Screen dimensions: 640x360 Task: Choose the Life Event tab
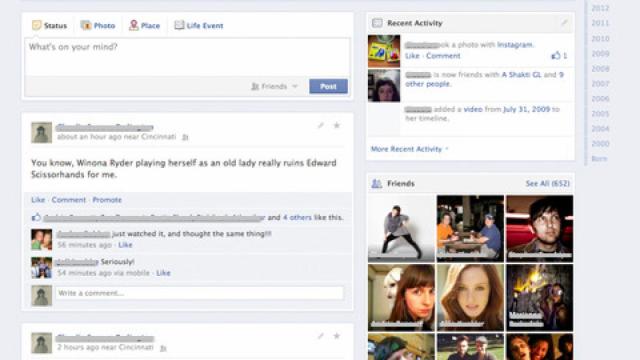(x=199, y=25)
